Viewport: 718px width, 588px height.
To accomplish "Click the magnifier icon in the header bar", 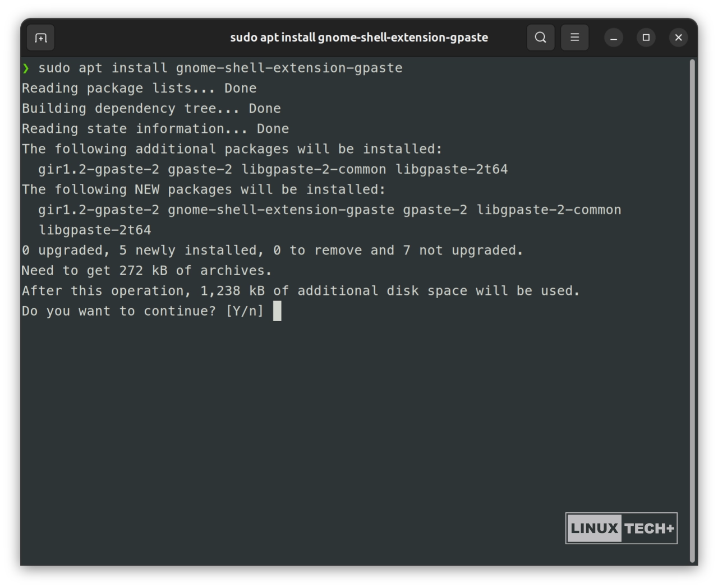I will 540,38.
